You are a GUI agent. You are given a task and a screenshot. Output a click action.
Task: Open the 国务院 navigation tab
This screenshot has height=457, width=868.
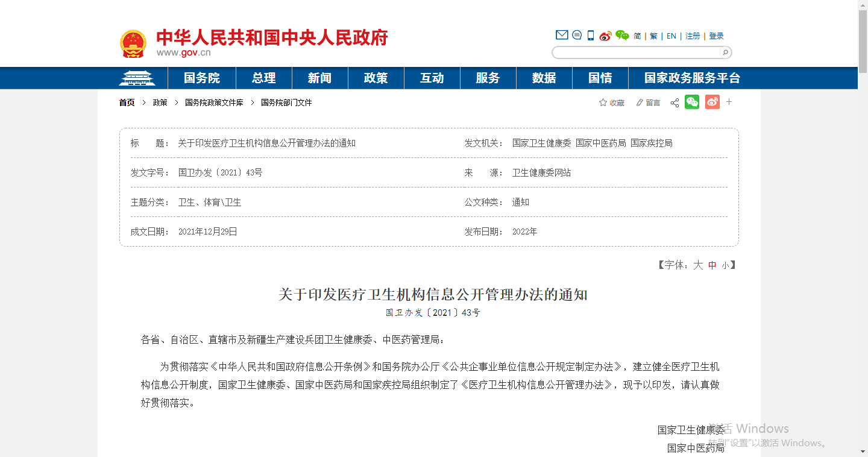point(202,78)
